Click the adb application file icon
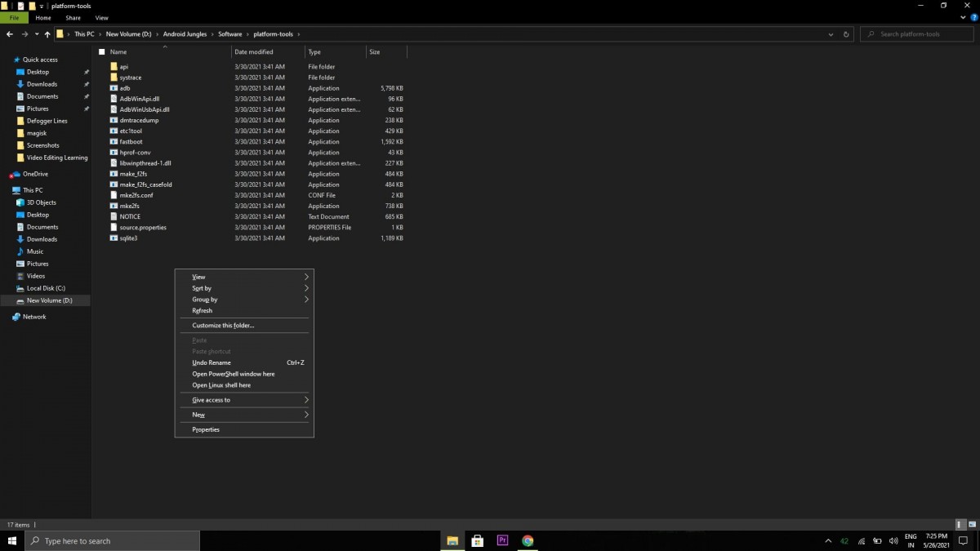Screen dimensions: 980x551 pyautogui.click(x=114, y=88)
